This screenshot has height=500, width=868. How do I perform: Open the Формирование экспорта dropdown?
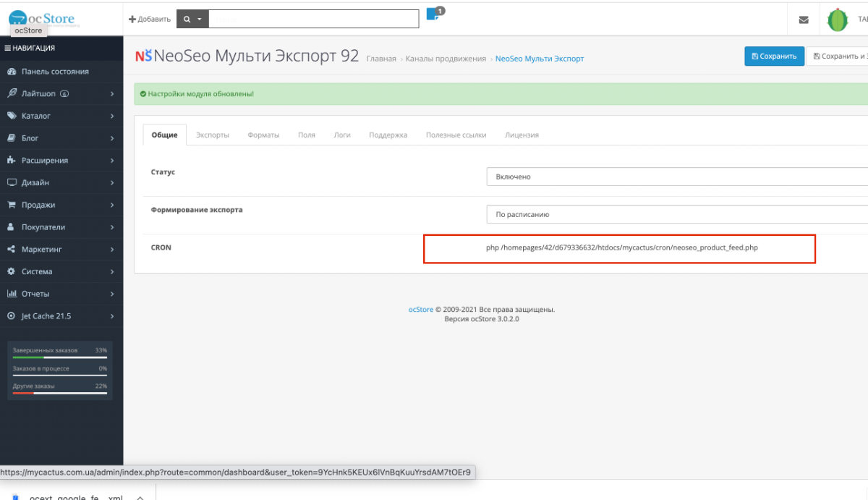click(677, 215)
